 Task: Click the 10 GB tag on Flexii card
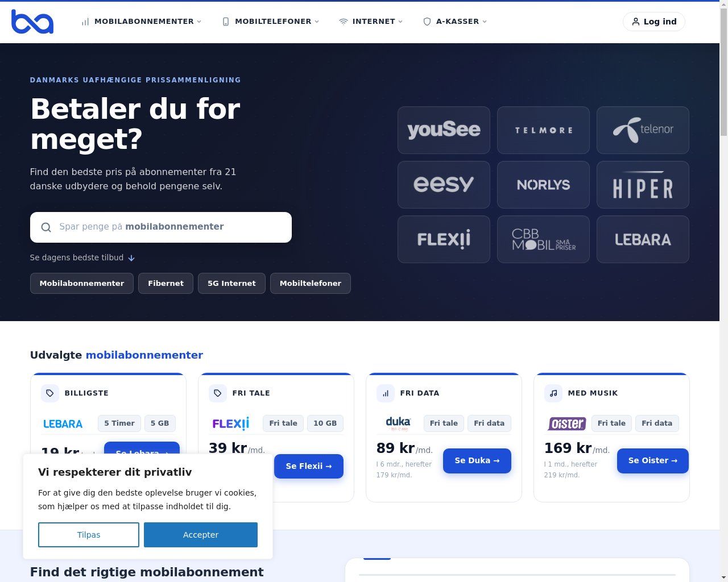325,423
